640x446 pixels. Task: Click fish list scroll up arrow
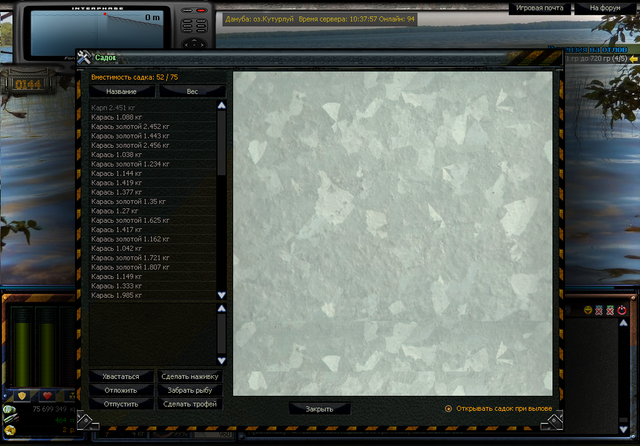click(x=222, y=105)
